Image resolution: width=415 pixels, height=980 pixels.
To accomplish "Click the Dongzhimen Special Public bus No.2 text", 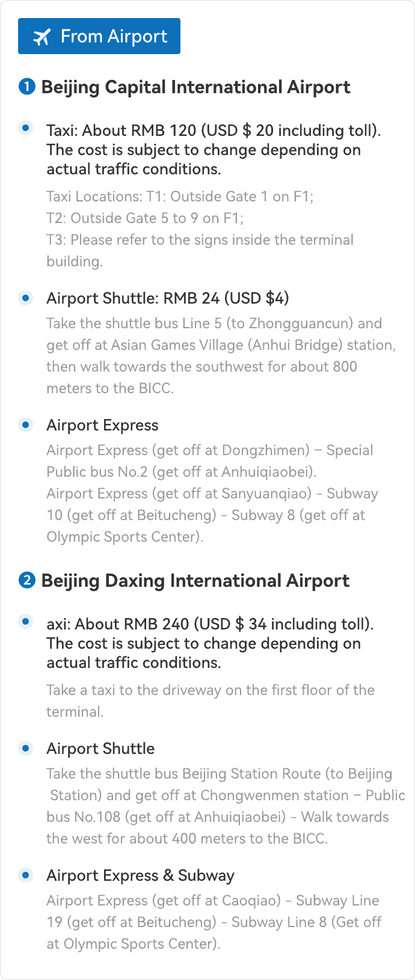I will pos(210,461).
